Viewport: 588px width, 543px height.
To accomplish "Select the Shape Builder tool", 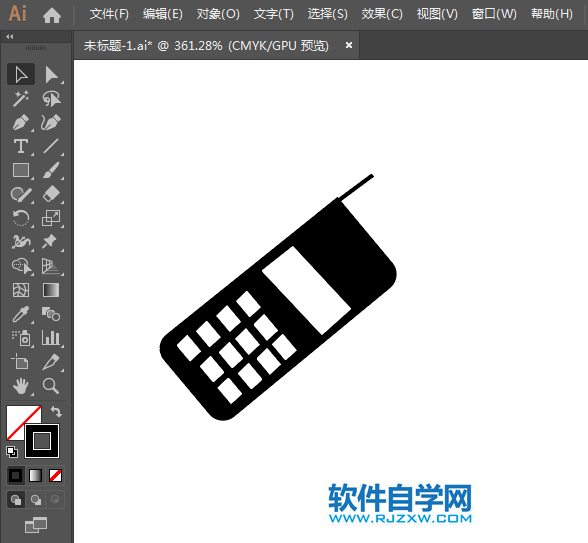I will (x=21, y=266).
